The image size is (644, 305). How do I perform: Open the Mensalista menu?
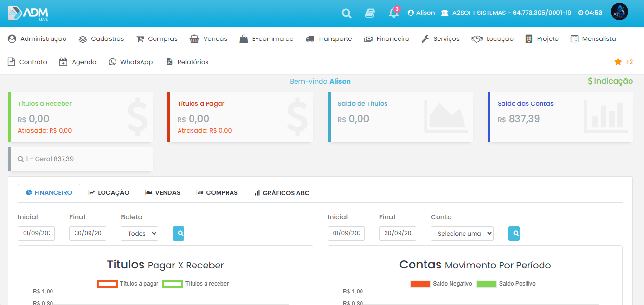[593, 39]
